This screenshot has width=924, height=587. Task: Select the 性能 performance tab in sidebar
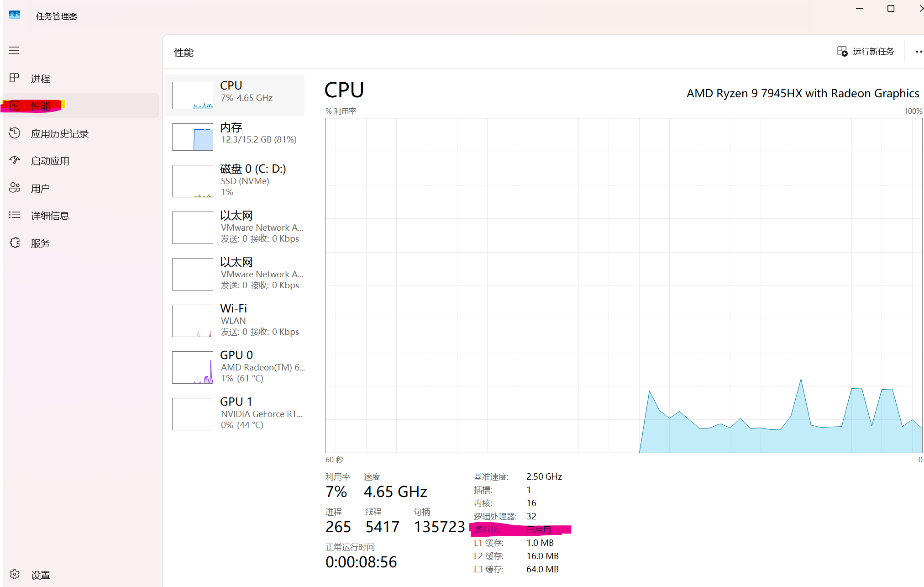coord(41,106)
